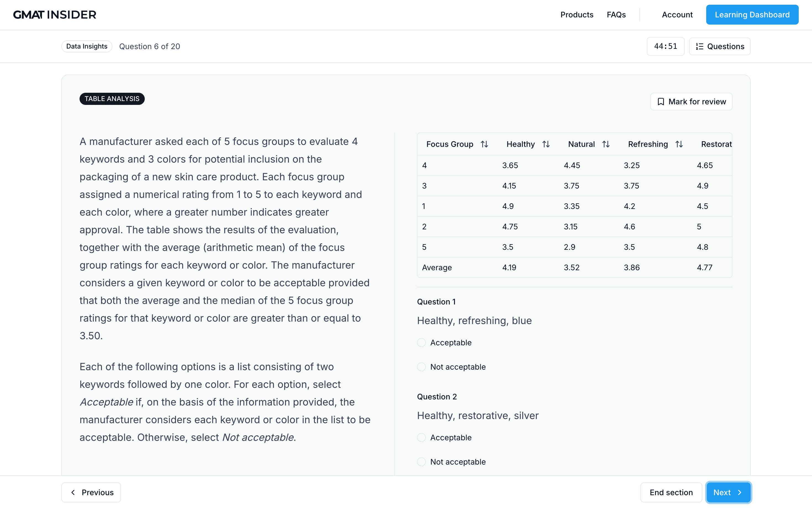End the current section
Viewport: 812px width, 509px height.
671,492
